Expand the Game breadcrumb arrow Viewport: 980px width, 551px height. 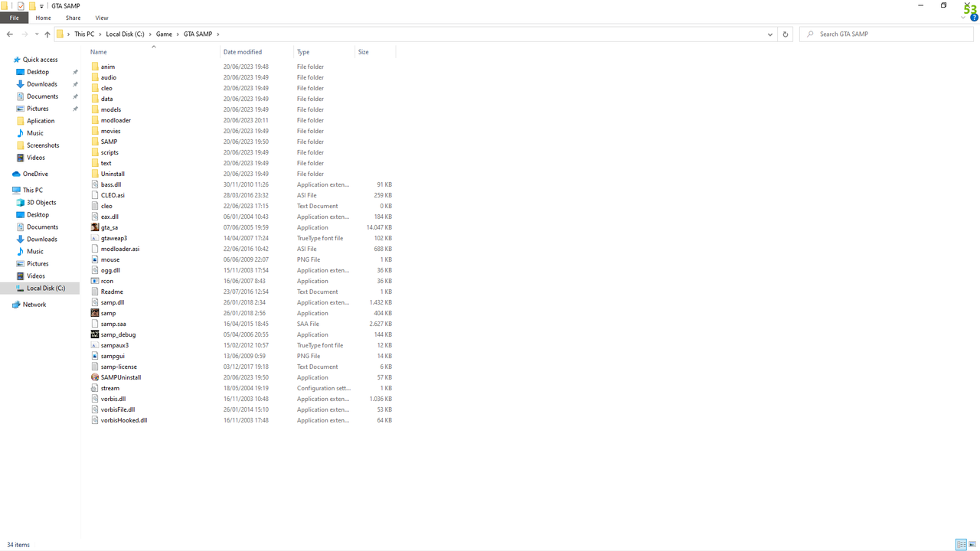[x=178, y=34]
